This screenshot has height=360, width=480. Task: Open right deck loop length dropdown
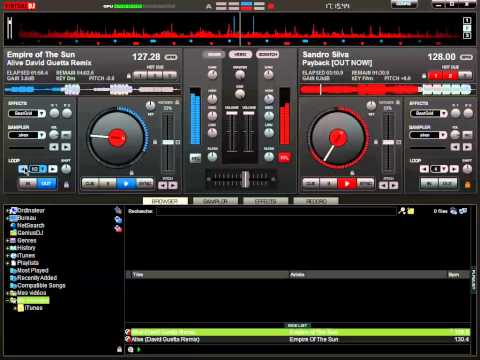(x=444, y=169)
